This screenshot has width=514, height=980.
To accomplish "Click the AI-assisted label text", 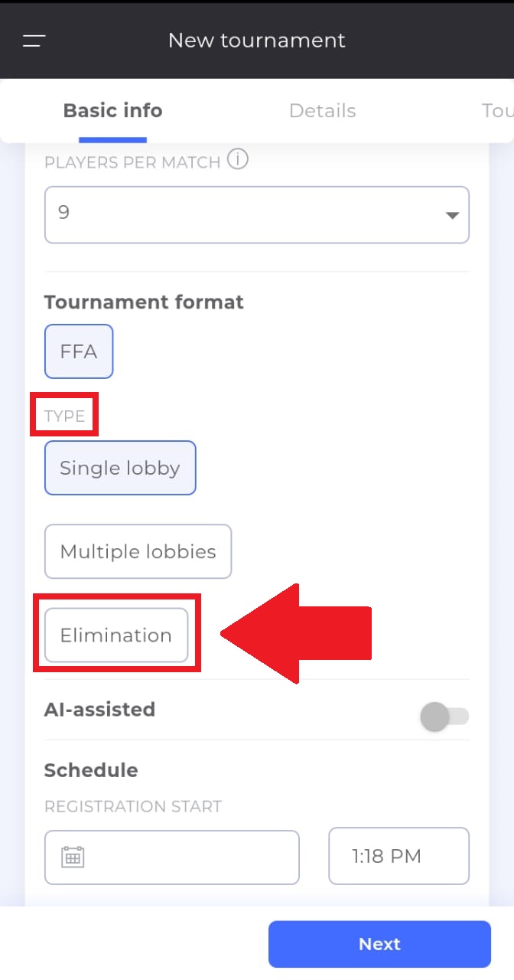I will [x=99, y=709].
